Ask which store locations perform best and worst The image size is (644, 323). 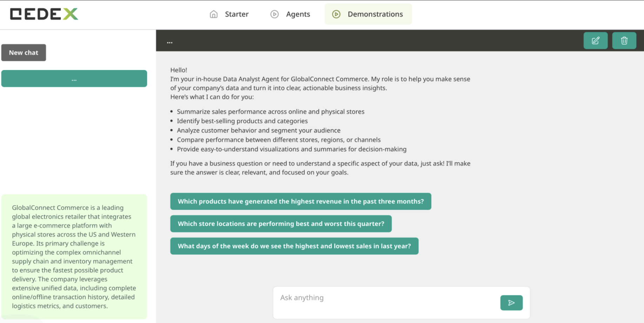281,224
